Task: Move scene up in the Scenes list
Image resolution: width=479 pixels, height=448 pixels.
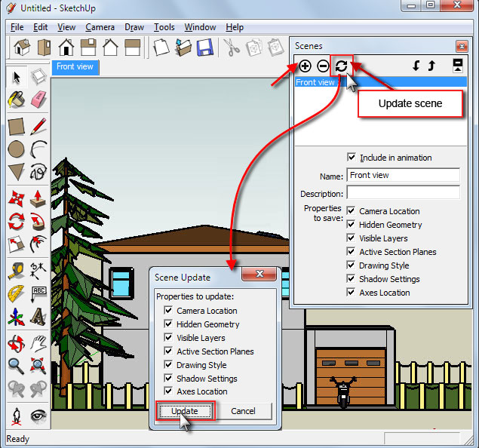Action: point(431,66)
